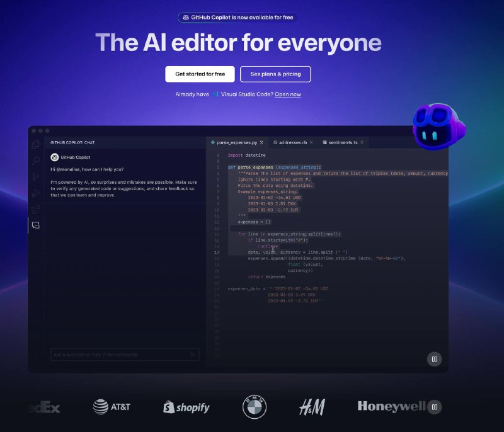Click the "import datetime" code line
Viewport: 504px width, 432px height.
(x=247, y=155)
